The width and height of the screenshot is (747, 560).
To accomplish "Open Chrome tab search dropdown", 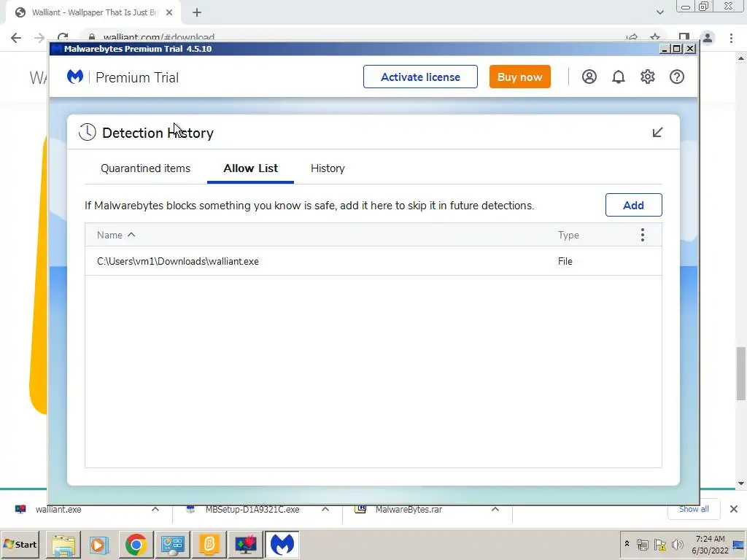I will tap(659, 12).
